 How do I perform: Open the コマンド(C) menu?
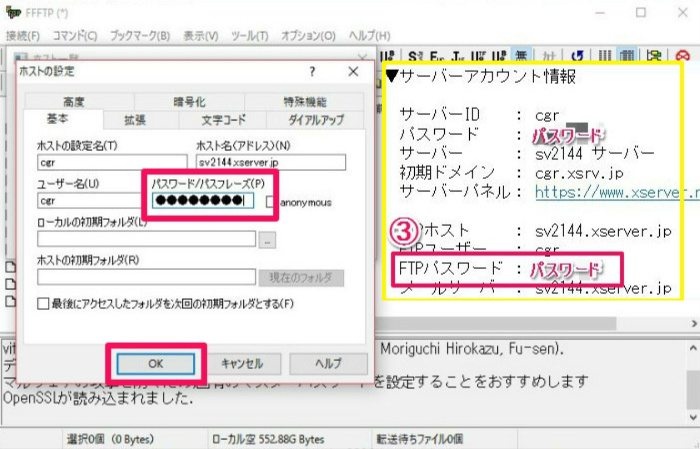[75, 35]
